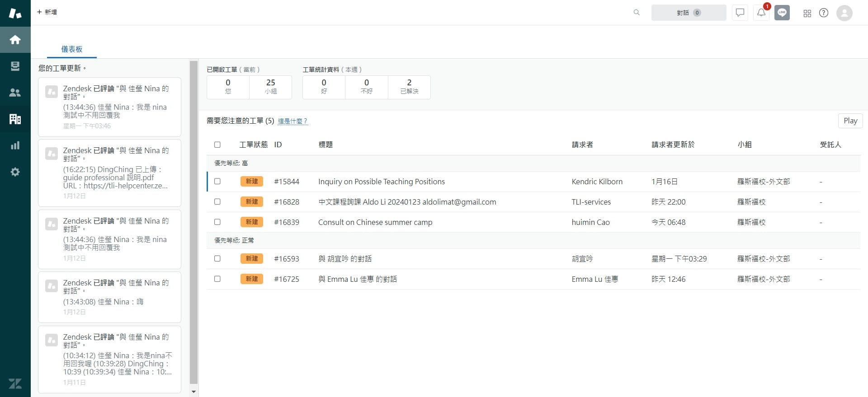Open the Admin gear icon in sidebar
The height and width of the screenshot is (397, 868).
15,172
